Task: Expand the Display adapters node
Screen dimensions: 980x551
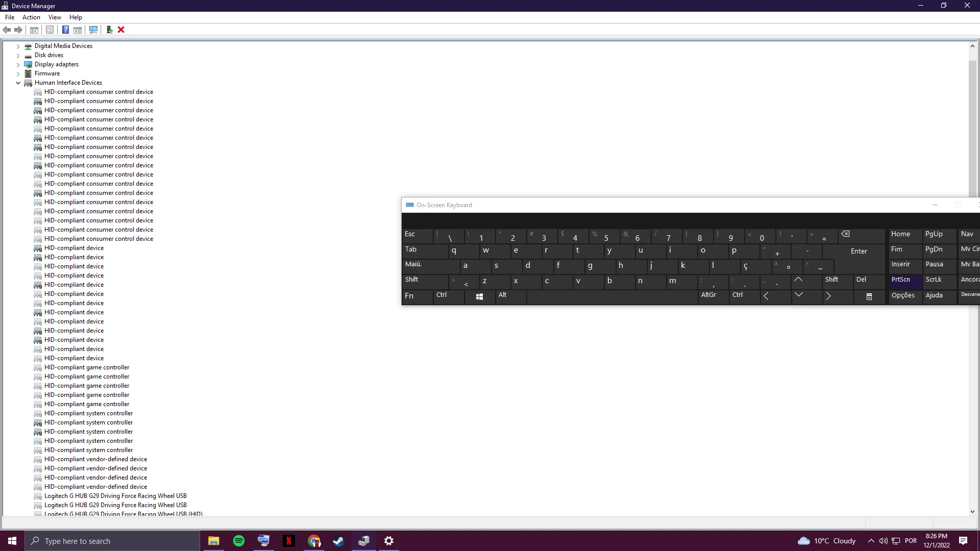Action: pos(18,64)
